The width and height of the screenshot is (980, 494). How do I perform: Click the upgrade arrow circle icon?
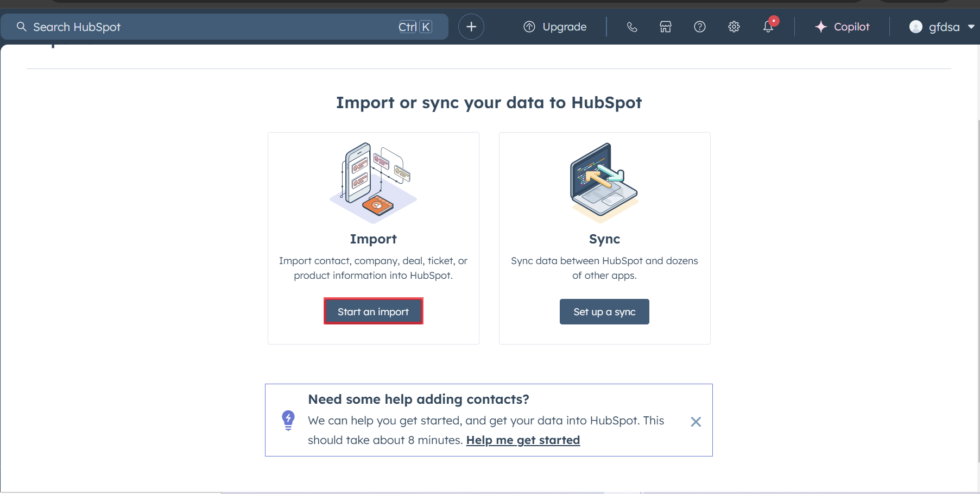pos(529,27)
